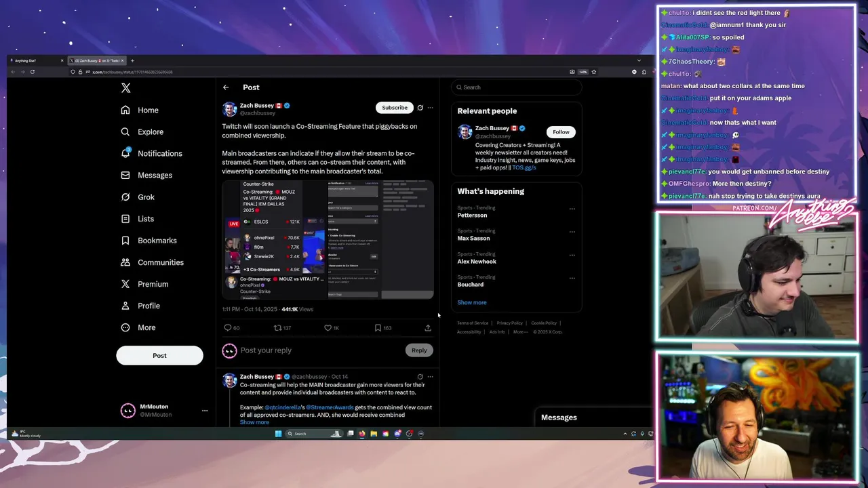Open the main post's more options
Image resolution: width=868 pixels, height=488 pixels.
pos(430,108)
